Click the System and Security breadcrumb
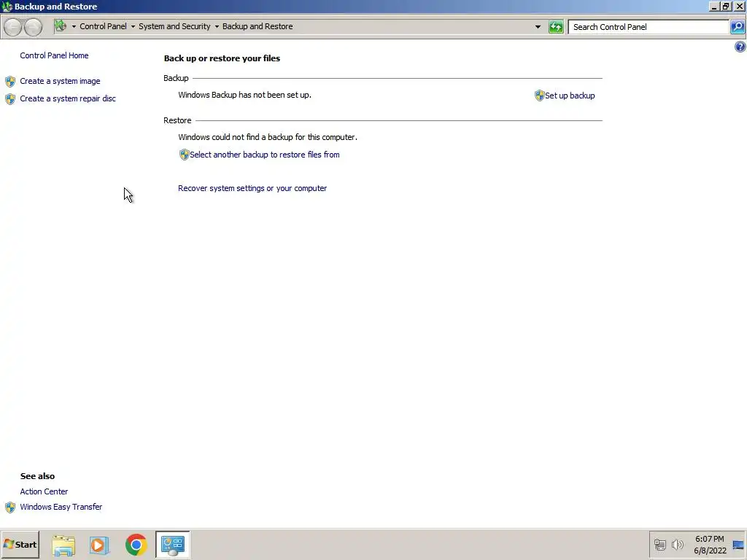 click(174, 26)
